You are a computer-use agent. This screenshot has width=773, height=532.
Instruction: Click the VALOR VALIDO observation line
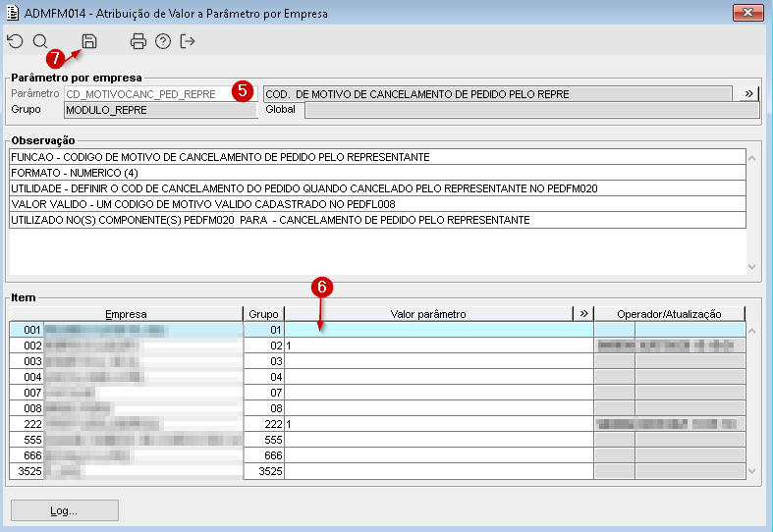[x=377, y=204]
